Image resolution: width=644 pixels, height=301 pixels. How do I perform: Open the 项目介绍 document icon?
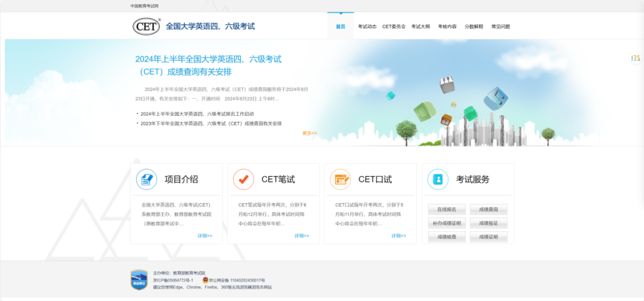pyautogui.click(x=147, y=179)
